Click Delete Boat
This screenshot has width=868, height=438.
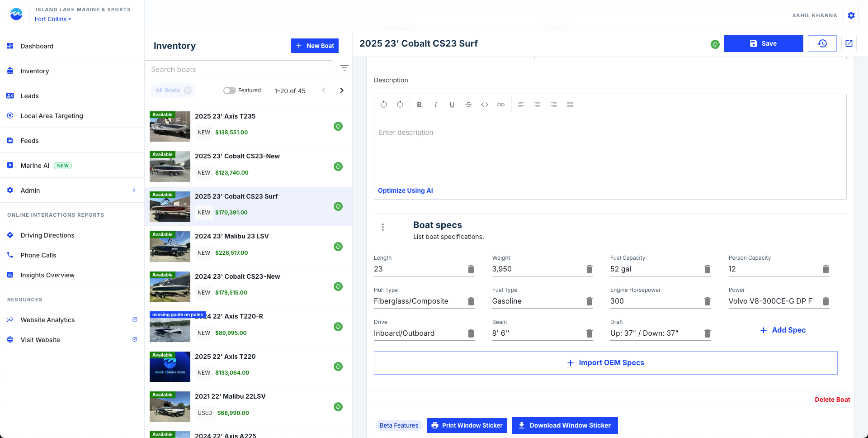(x=832, y=400)
